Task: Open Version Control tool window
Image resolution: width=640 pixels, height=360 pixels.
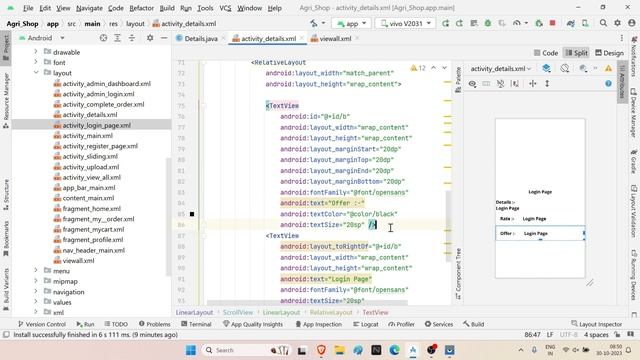Action: [42, 324]
